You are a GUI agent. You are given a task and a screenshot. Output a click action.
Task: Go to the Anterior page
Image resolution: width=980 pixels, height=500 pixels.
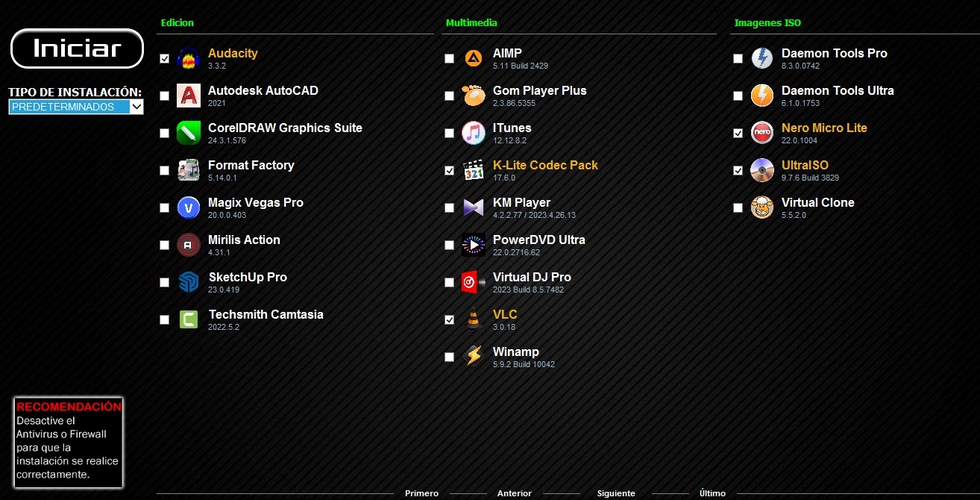[515, 493]
